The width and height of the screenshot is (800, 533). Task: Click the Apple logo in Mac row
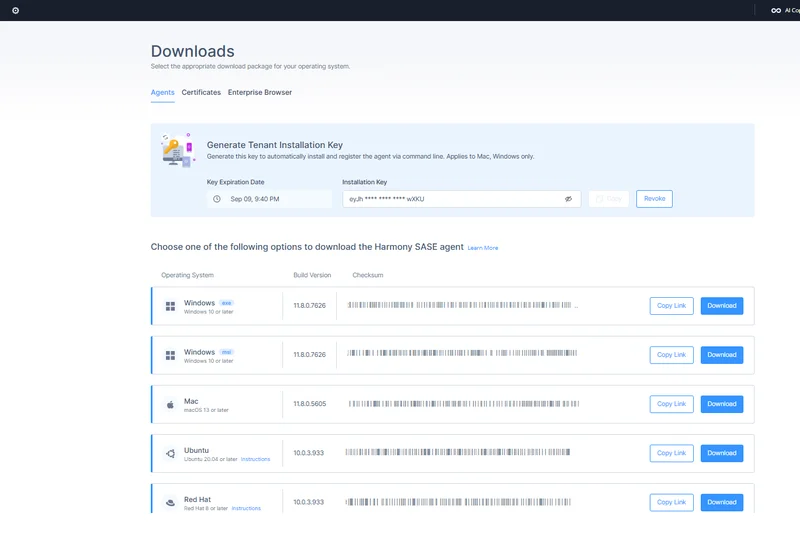[x=170, y=404]
